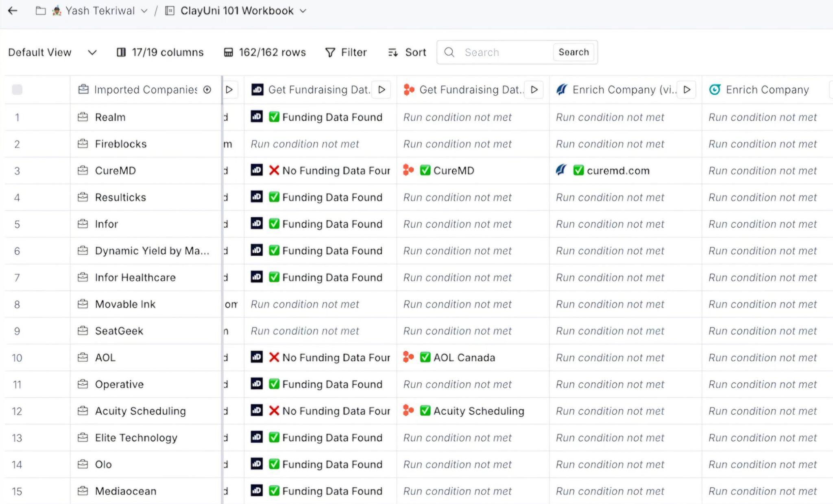Click the Enrich Company (vi.. header feather icon
Image resolution: width=833 pixels, height=504 pixels.
[562, 89]
